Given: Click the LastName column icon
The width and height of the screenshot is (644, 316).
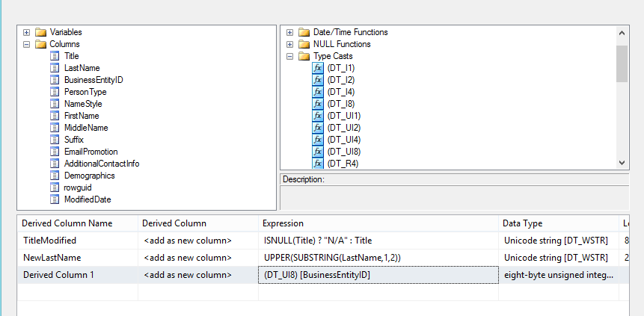Looking at the screenshot, I should (55, 68).
